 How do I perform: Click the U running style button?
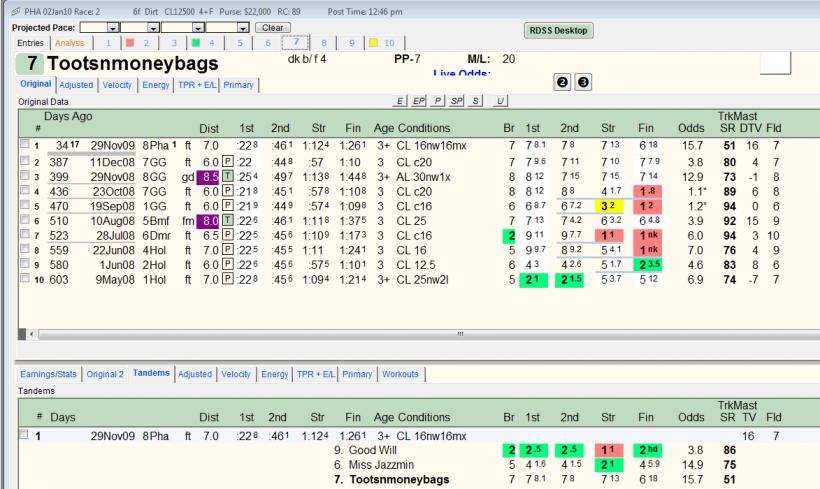(x=500, y=101)
